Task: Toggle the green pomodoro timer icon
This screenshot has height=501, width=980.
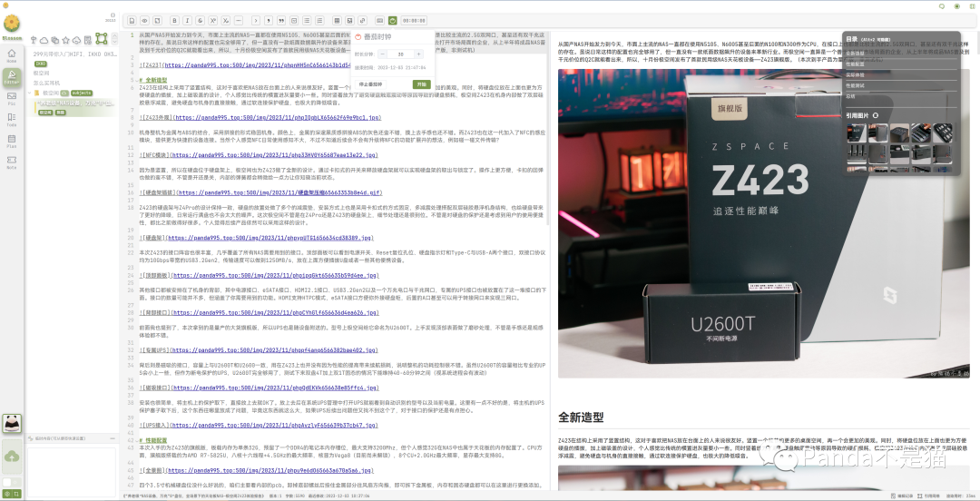Action: click(x=393, y=21)
